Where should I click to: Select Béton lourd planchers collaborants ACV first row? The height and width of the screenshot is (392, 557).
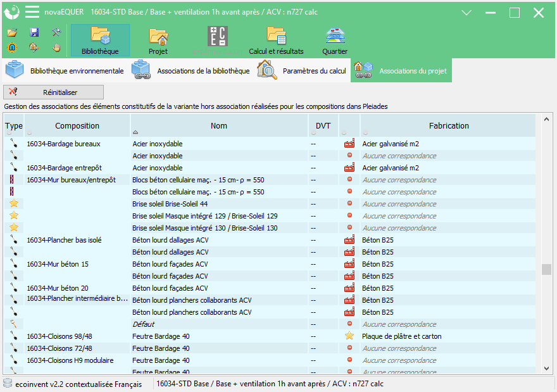219,300
